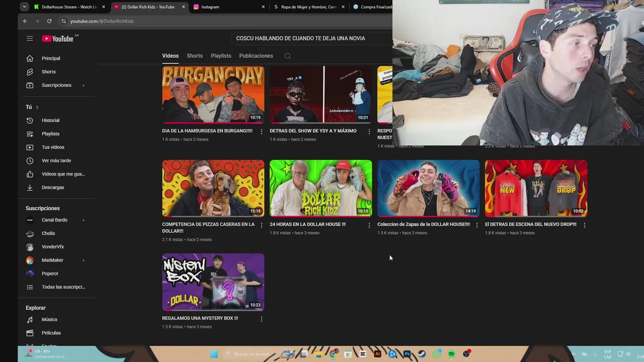Image resolution: width=644 pixels, height=362 pixels.
Task: Open site info icon in address bar
Action: click(63, 21)
